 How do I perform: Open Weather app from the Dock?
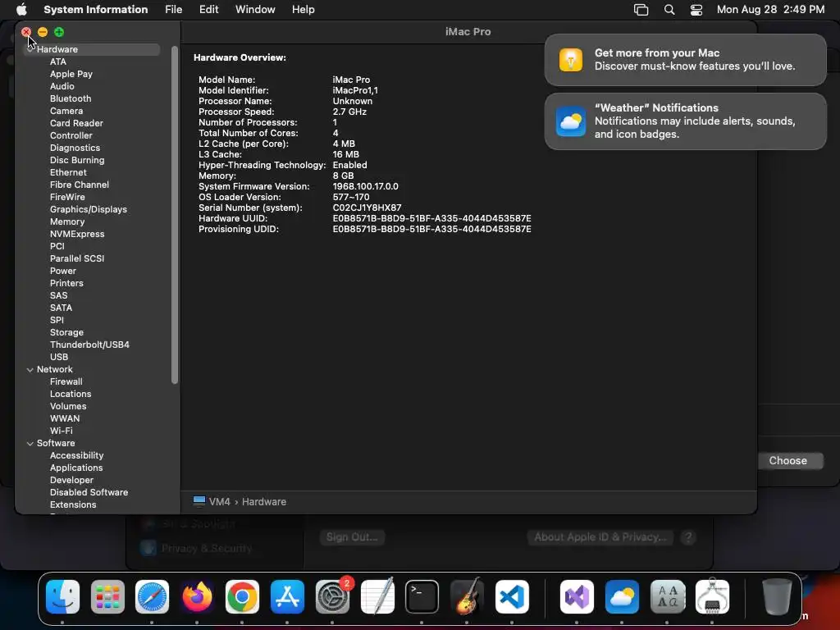(622, 596)
